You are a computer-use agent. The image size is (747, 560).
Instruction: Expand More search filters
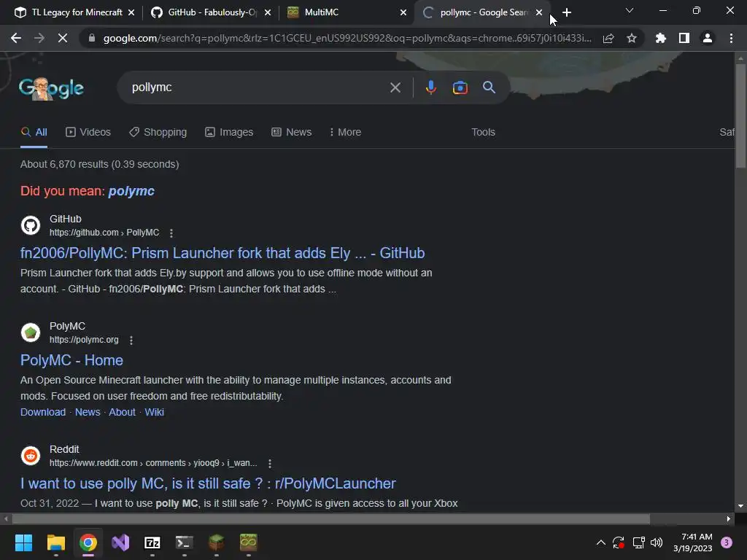click(x=345, y=133)
